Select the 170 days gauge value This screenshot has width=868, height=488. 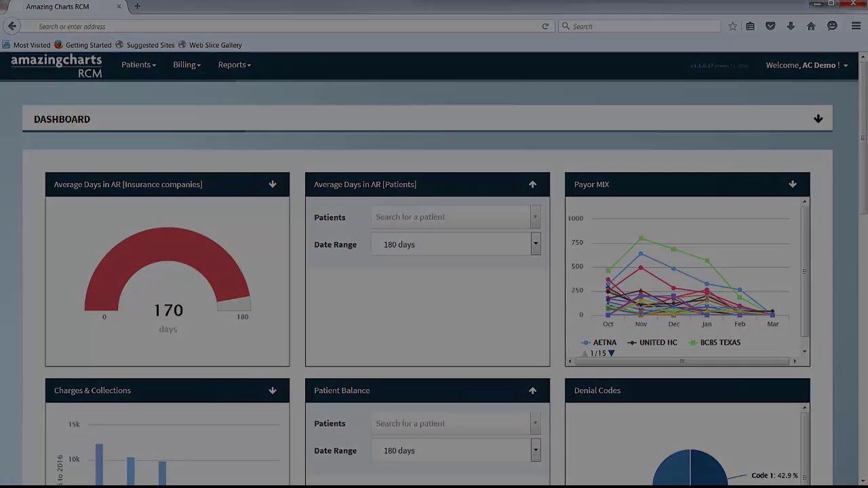pos(167,310)
